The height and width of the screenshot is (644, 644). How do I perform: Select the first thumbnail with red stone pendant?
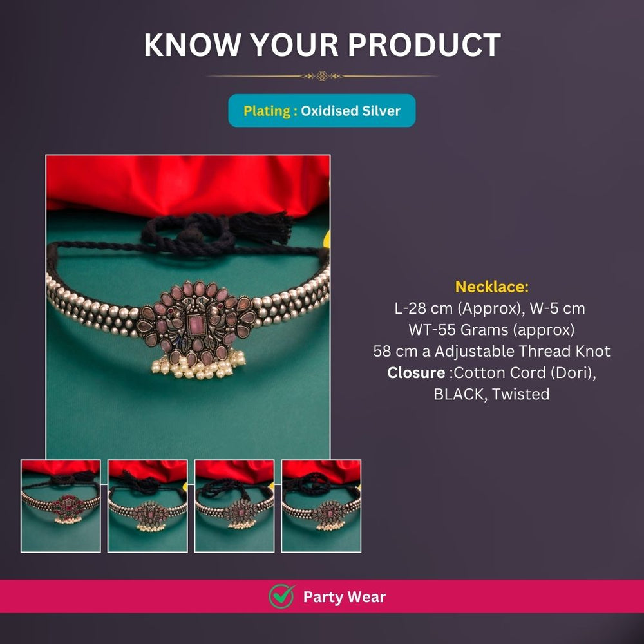point(61,506)
